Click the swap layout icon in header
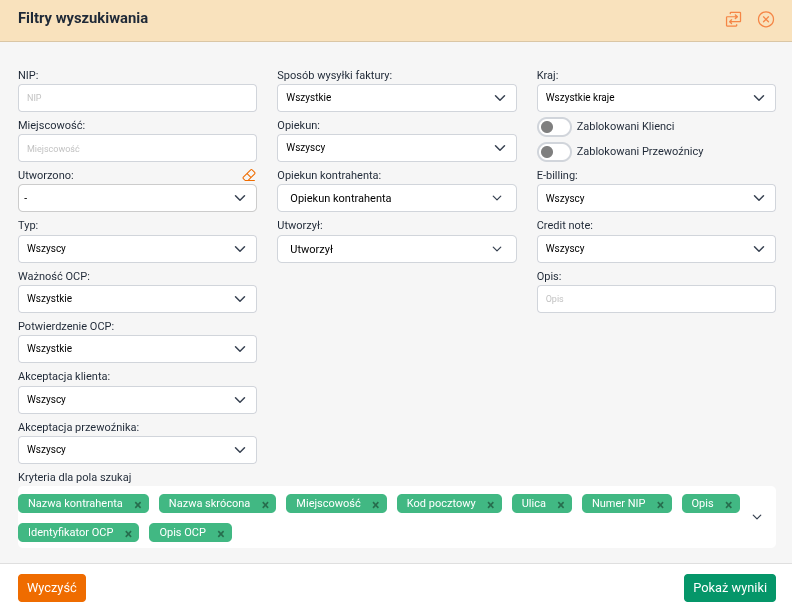The width and height of the screenshot is (792, 611). click(x=734, y=19)
